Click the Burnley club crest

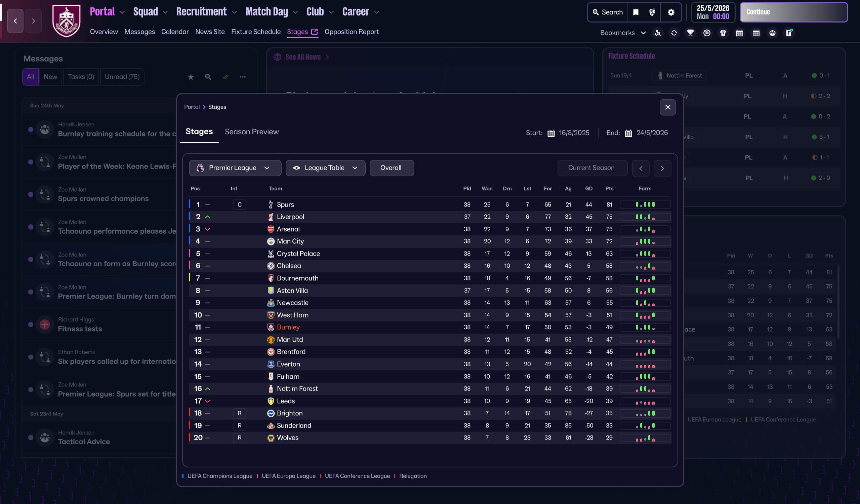tap(67, 20)
